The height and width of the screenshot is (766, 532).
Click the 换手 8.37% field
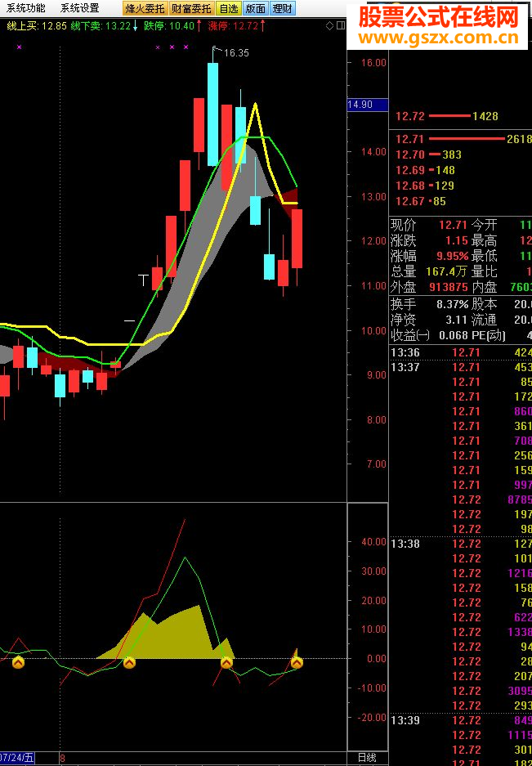[x=429, y=304]
